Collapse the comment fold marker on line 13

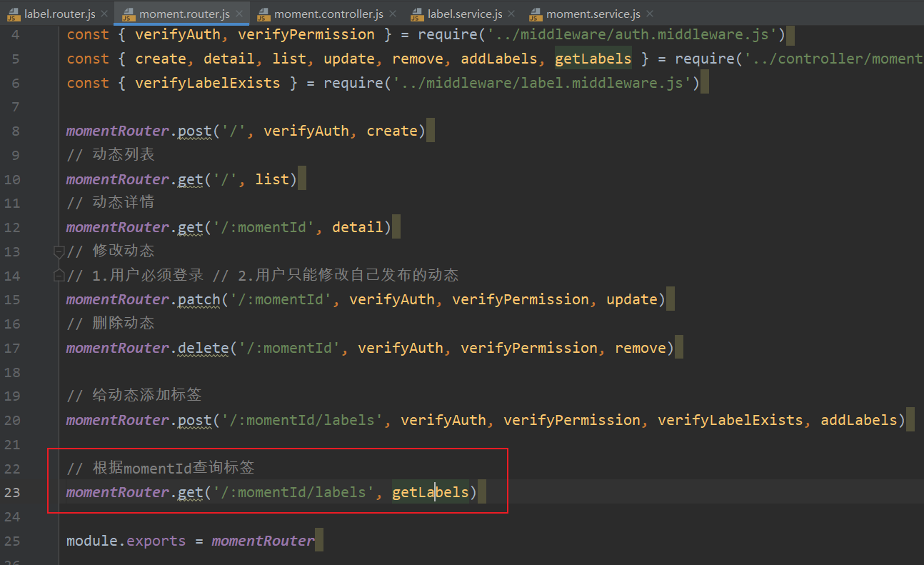tap(59, 251)
